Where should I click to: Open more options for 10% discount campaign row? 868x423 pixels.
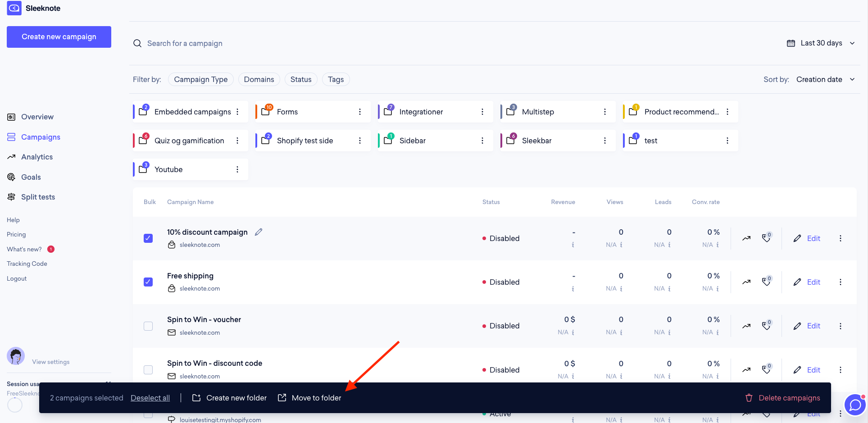pyautogui.click(x=841, y=238)
